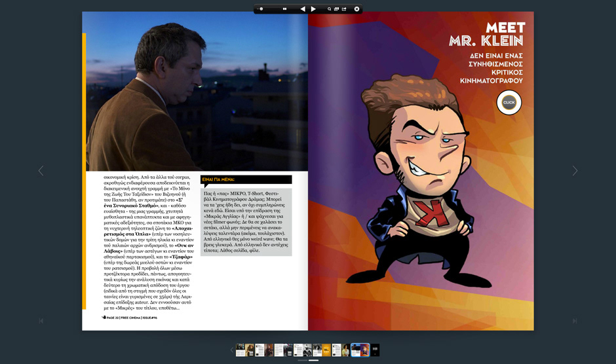Click the round CLICK button on the Mr. Klein page
The image size is (616, 364).
click(x=509, y=103)
